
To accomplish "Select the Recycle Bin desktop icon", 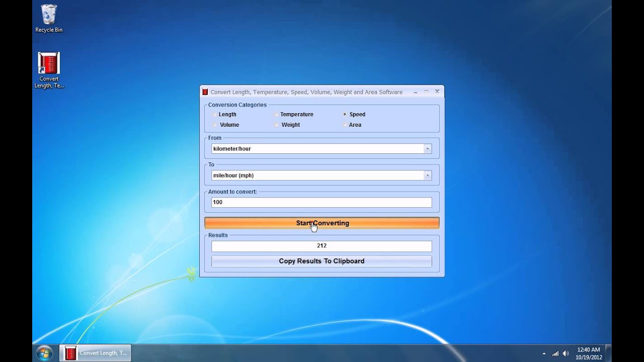I will (x=49, y=19).
